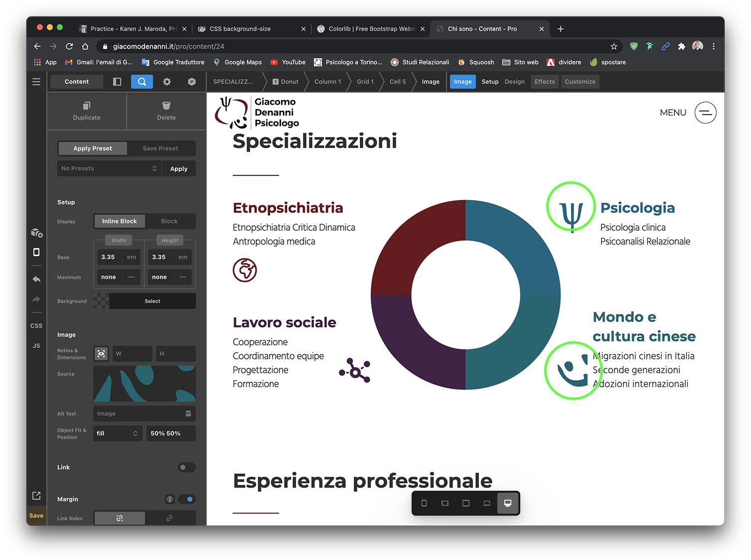Click the Etnopsichiatria globe icon
This screenshot has width=751, height=560.
[x=245, y=270]
